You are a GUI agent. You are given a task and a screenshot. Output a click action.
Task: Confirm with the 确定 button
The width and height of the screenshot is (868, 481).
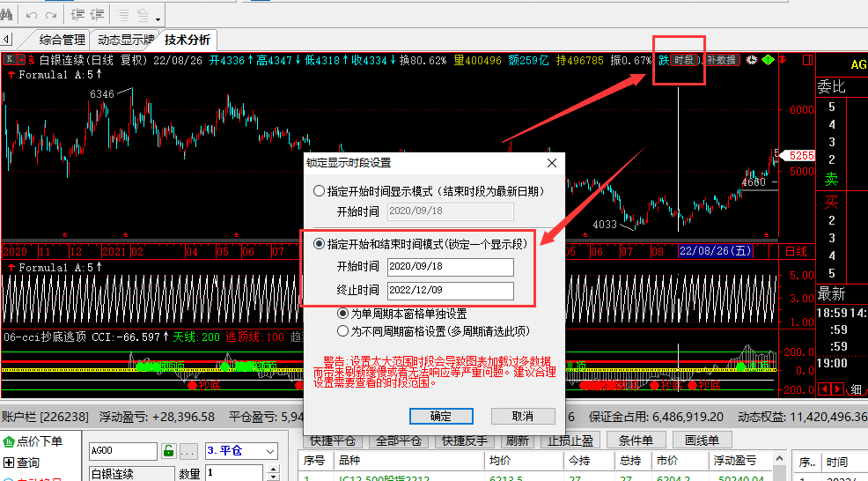(441, 416)
